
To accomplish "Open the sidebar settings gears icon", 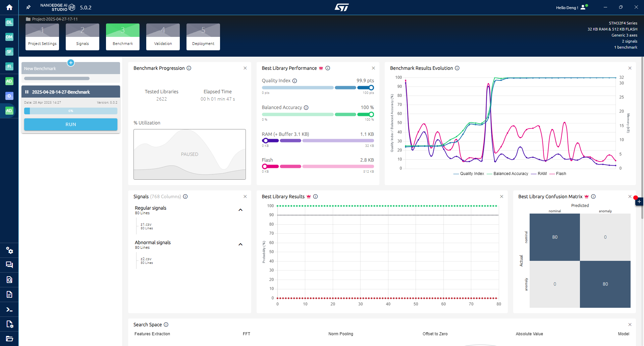I will point(9,250).
